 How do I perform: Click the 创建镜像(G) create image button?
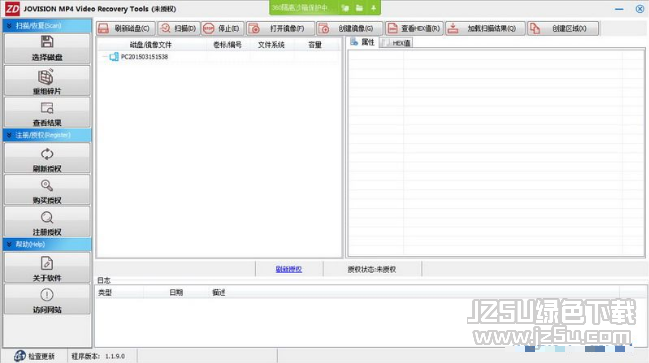click(x=349, y=29)
